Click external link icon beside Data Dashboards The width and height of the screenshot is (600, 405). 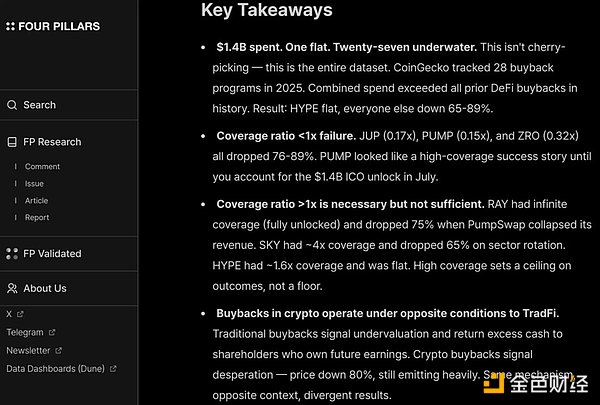pyautogui.click(x=113, y=369)
